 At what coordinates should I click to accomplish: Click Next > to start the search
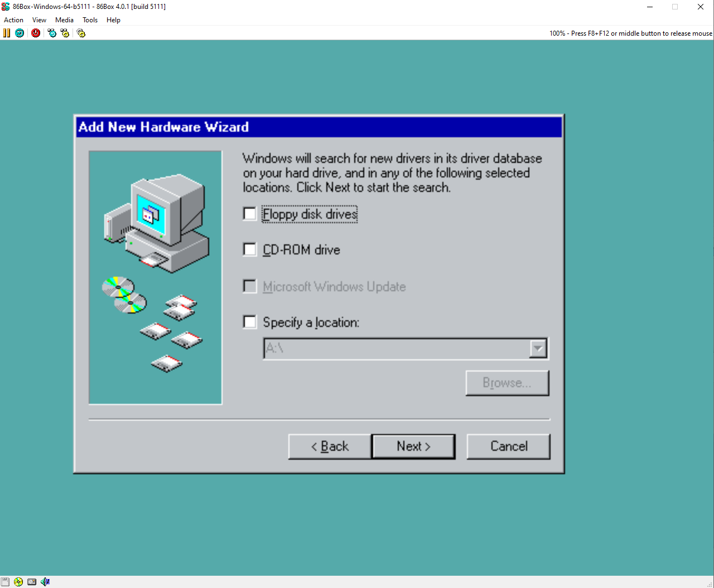coord(413,446)
